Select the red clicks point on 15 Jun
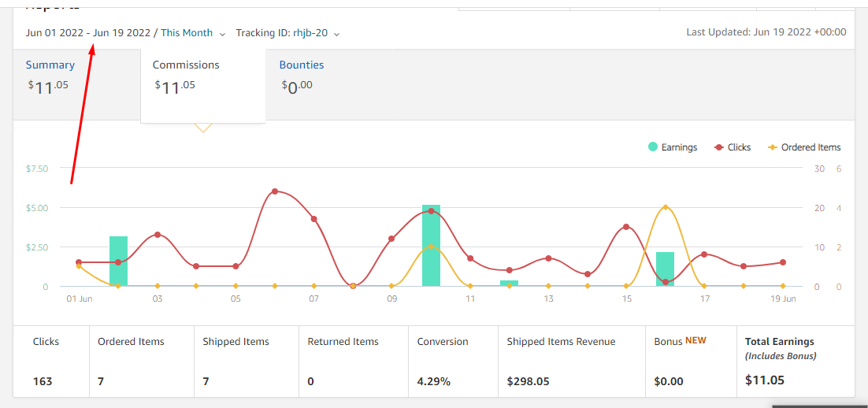 tap(626, 226)
